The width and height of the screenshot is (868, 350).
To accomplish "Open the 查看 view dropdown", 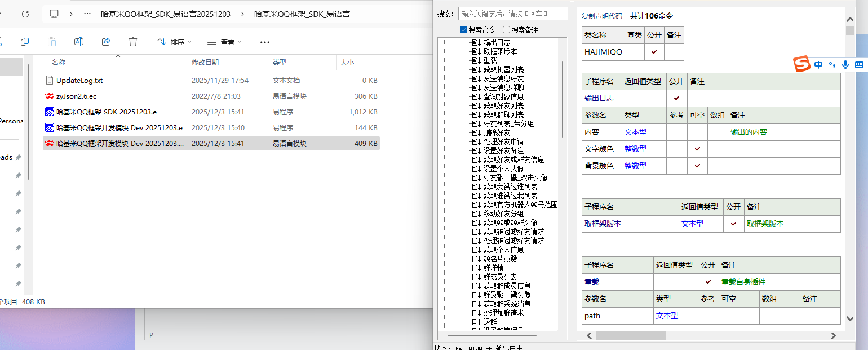I will pos(223,42).
